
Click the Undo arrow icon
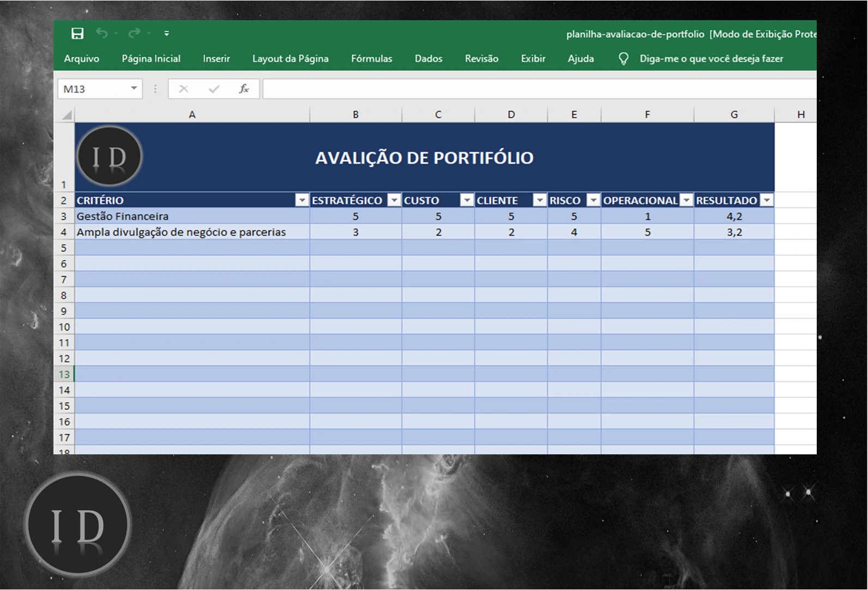click(x=101, y=33)
